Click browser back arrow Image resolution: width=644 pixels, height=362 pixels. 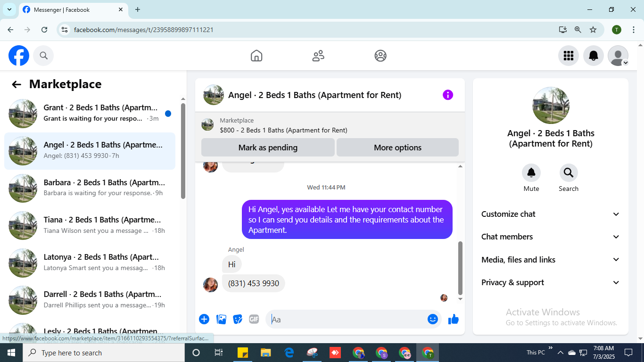pos(10,30)
